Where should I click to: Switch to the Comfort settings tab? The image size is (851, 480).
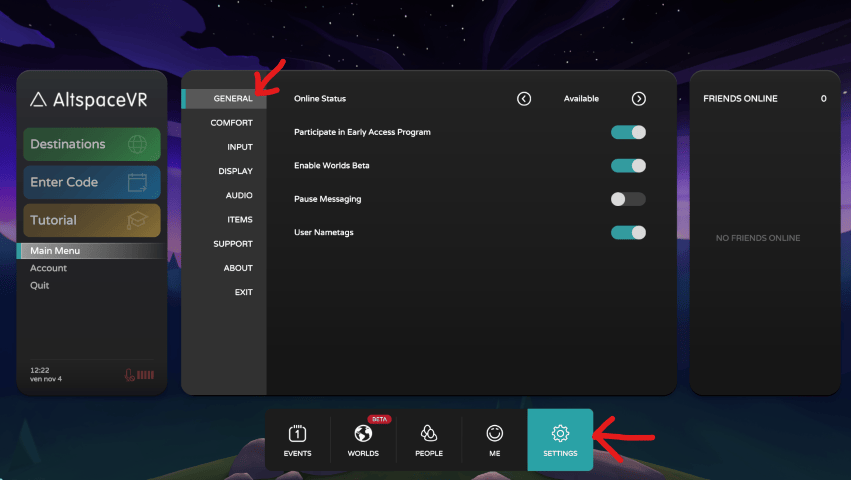pyautogui.click(x=231, y=123)
